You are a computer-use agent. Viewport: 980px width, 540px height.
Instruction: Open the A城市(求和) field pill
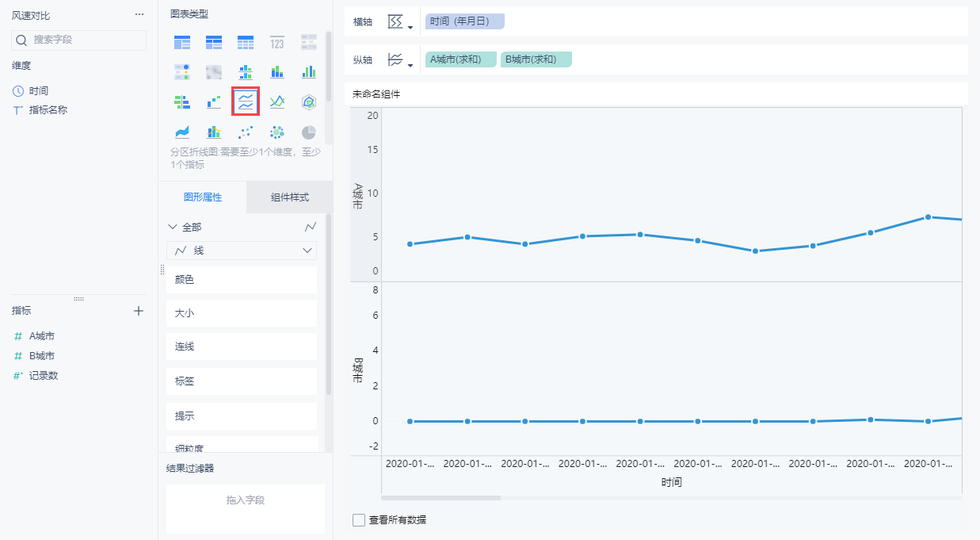click(461, 59)
